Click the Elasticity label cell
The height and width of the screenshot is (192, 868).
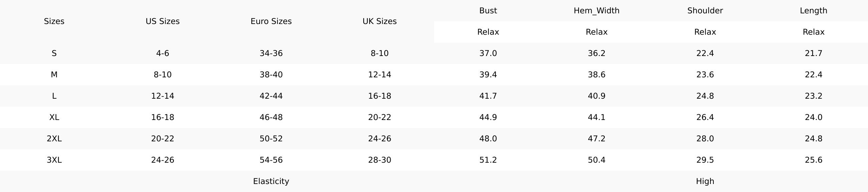click(271, 181)
